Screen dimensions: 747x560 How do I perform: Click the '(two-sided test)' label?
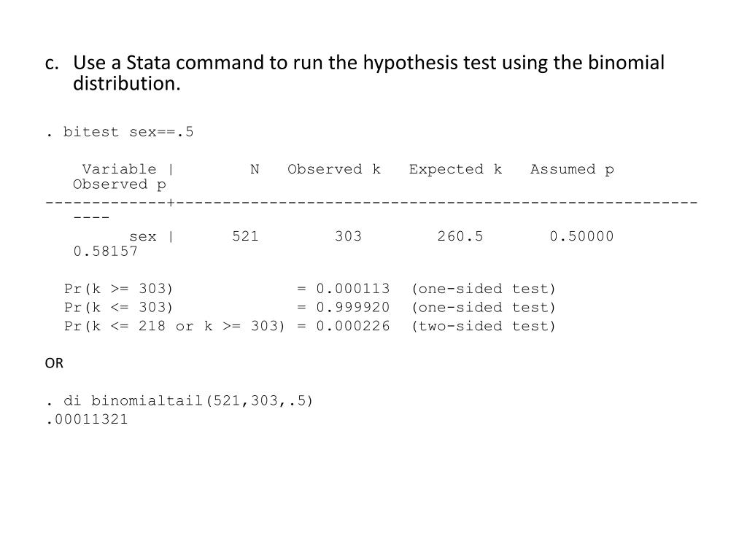(484, 326)
